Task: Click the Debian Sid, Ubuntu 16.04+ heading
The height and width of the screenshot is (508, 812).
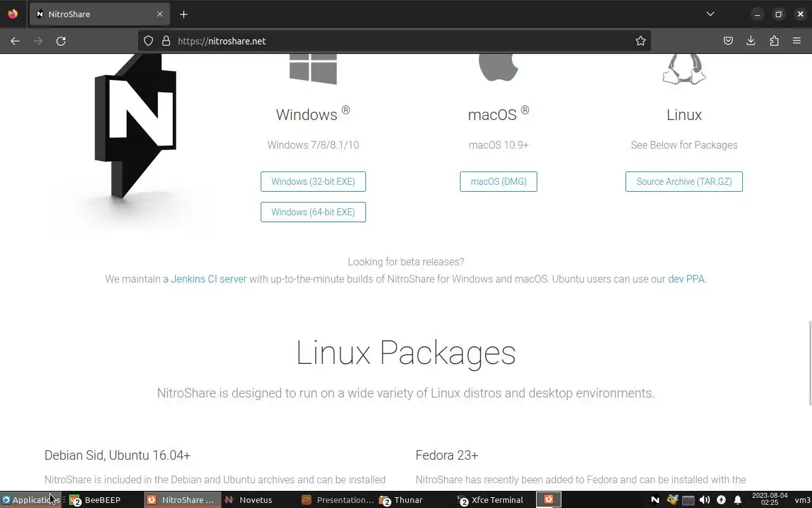Action: point(117,455)
